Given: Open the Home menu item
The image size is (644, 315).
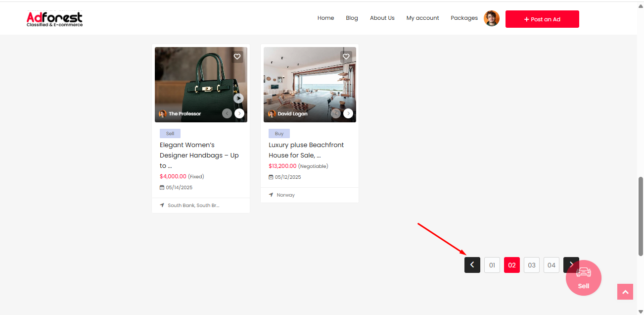Looking at the screenshot, I should tap(325, 18).
